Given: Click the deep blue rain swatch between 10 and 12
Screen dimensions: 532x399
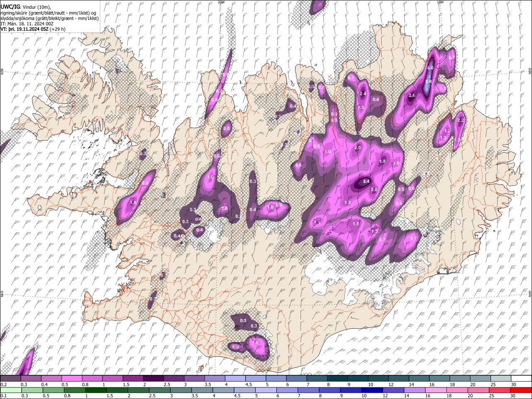Looking at the screenshot, I should point(372,390).
